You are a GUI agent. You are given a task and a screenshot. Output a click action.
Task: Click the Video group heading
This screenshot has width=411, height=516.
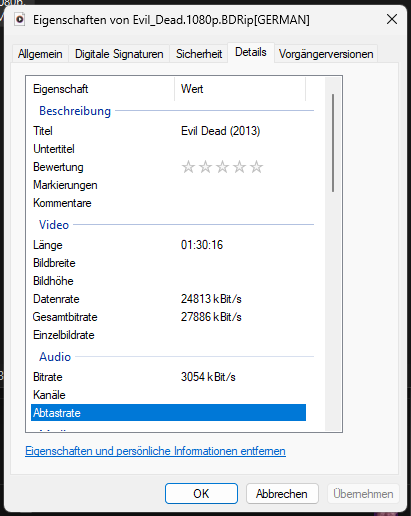(x=54, y=225)
